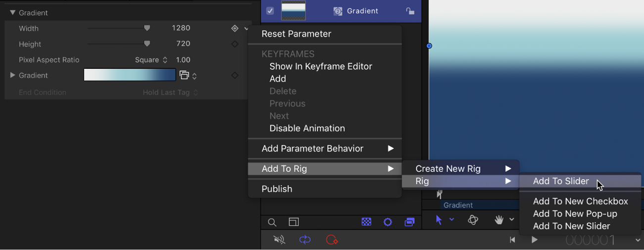Click Reset Parameter in the menu
The height and width of the screenshot is (250, 644).
tap(296, 34)
